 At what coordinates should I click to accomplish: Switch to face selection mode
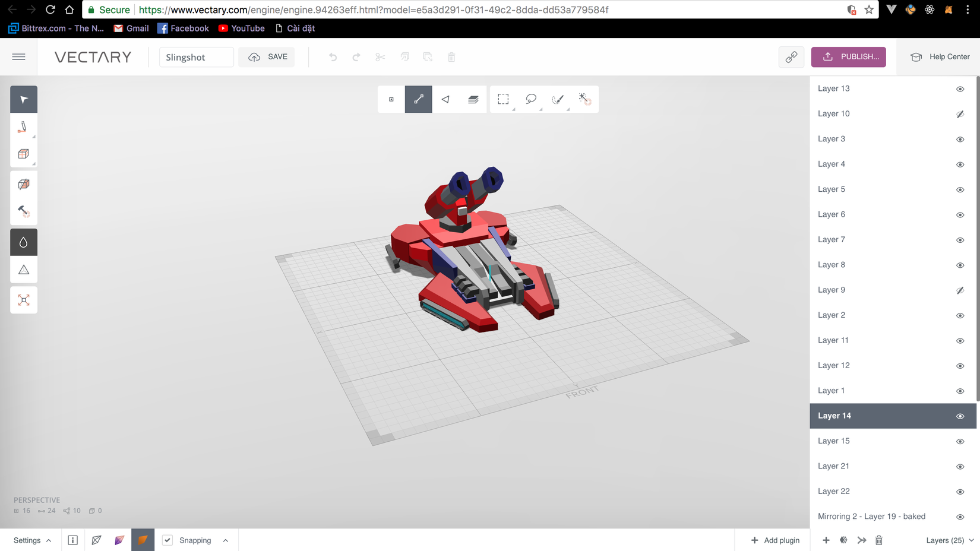[445, 99]
